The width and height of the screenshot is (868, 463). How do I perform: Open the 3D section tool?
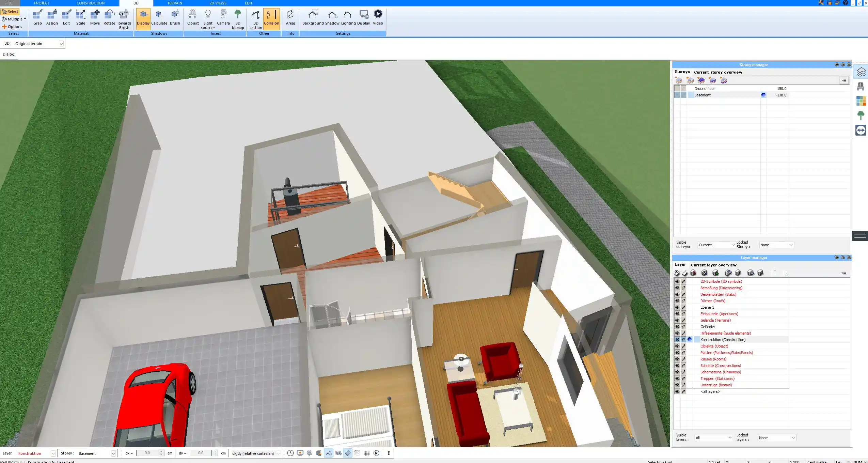coord(255,19)
